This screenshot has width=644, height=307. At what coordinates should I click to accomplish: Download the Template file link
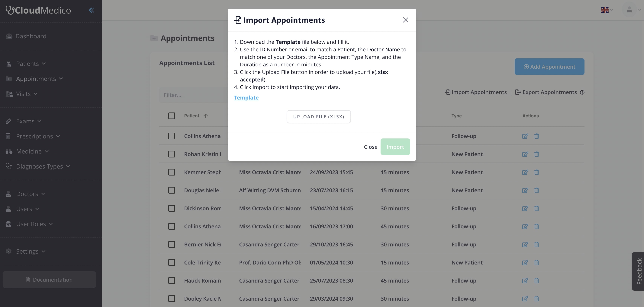246,98
